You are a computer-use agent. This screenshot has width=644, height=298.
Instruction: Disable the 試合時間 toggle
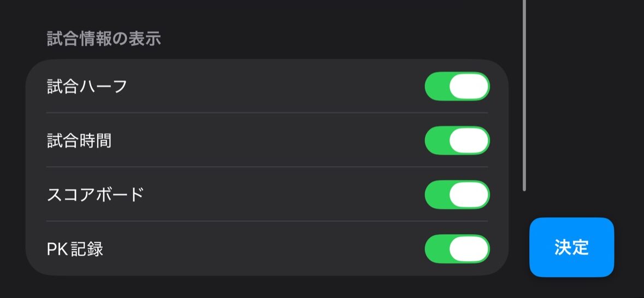tap(457, 141)
